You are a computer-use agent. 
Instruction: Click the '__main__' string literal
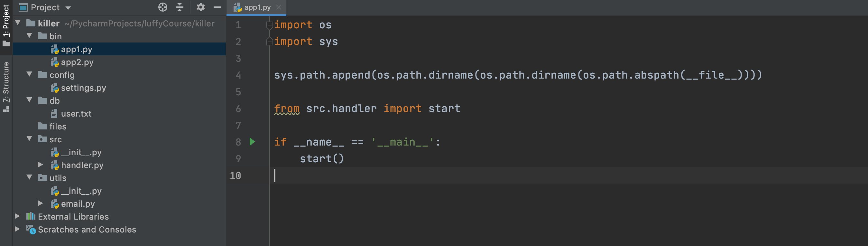tap(403, 142)
